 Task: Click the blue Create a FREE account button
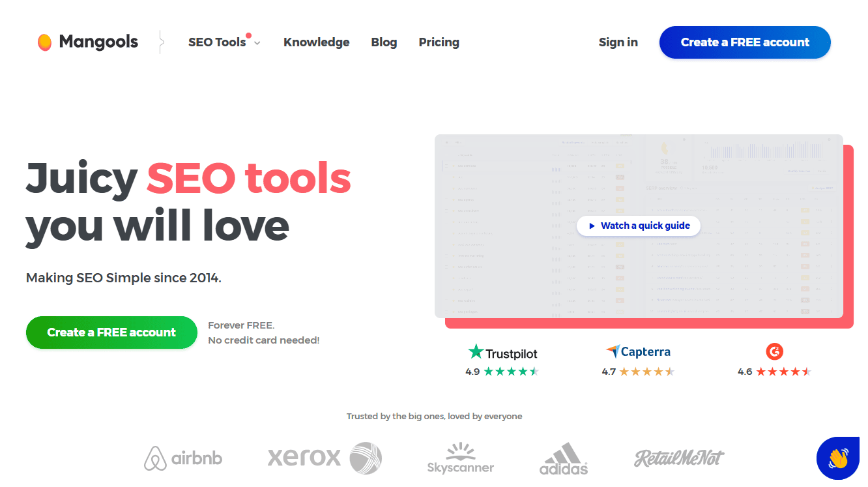click(745, 42)
